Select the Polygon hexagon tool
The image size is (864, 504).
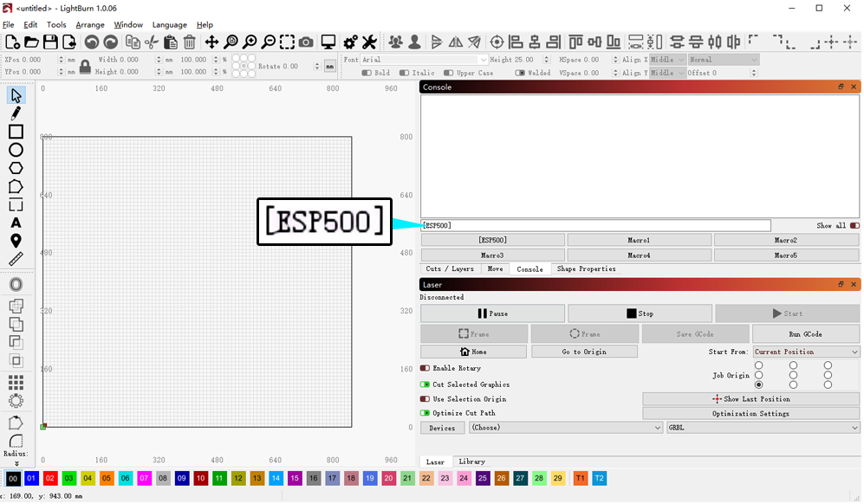point(16,168)
